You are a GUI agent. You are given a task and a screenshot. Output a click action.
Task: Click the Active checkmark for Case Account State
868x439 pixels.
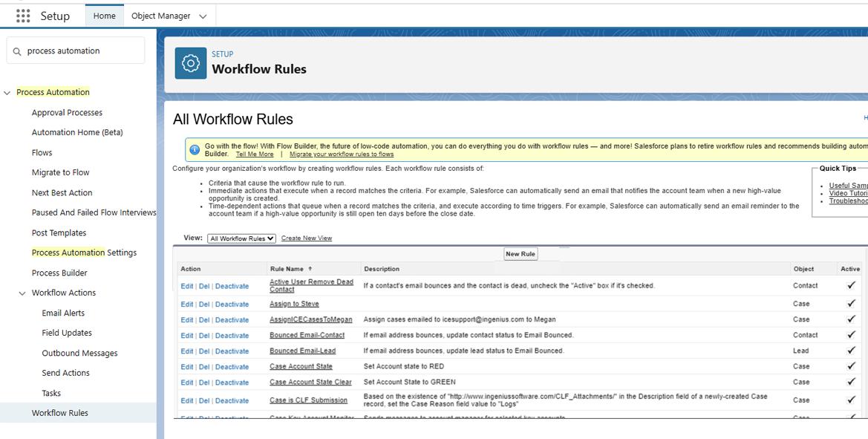pos(850,366)
